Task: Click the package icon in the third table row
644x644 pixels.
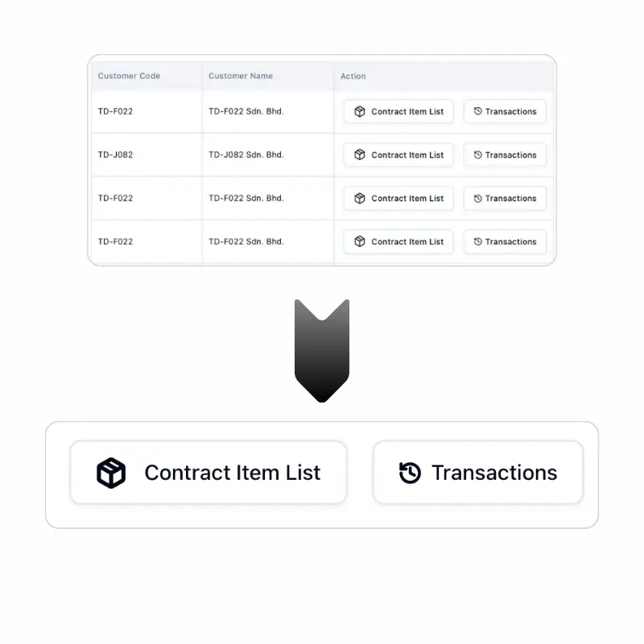Action: 359,198
